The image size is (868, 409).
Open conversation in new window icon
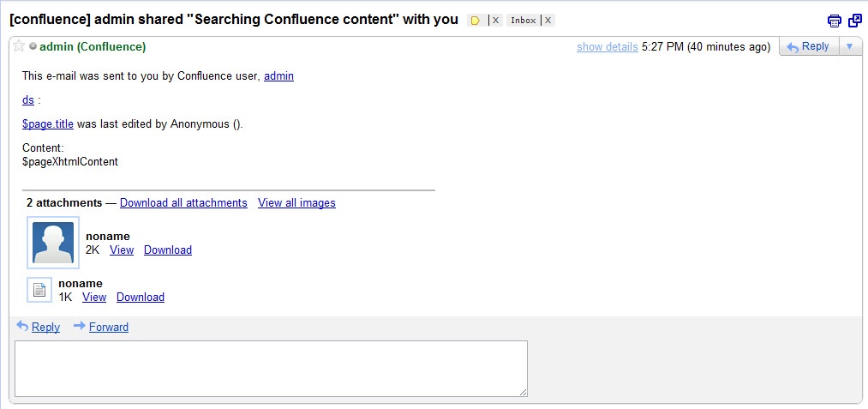(854, 21)
